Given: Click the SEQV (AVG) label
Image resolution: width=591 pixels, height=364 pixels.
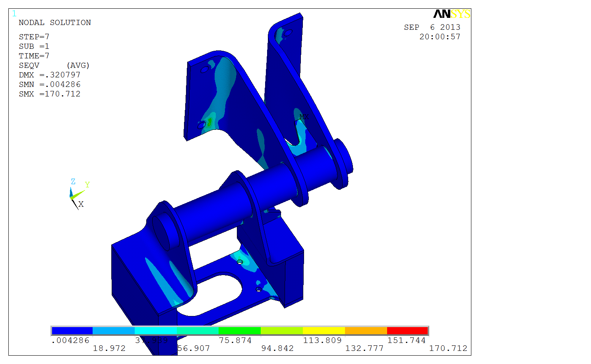Looking at the screenshot, I should 54,65.
